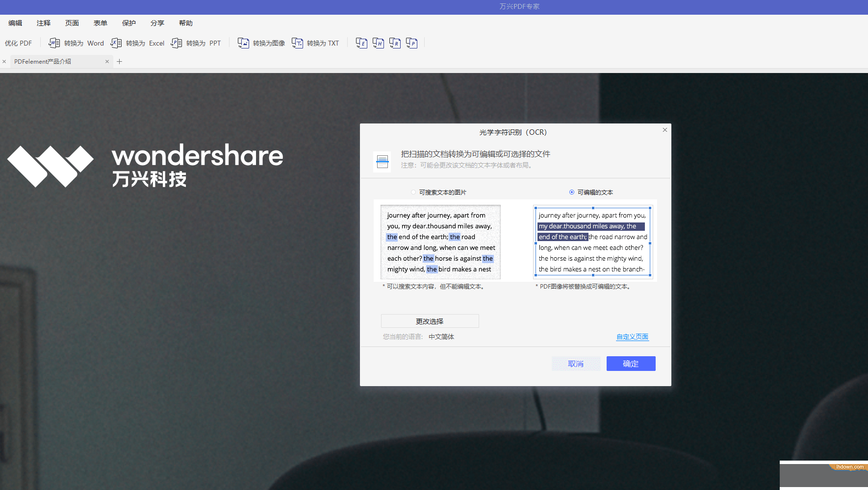Open the 分享 menu
The width and height of the screenshot is (868, 490).
coord(157,23)
